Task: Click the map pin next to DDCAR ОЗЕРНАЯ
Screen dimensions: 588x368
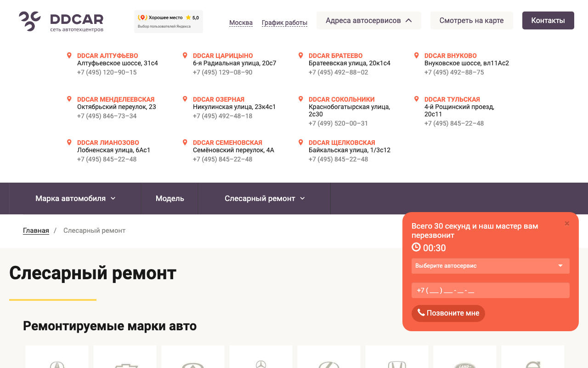Action: coord(185,99)
